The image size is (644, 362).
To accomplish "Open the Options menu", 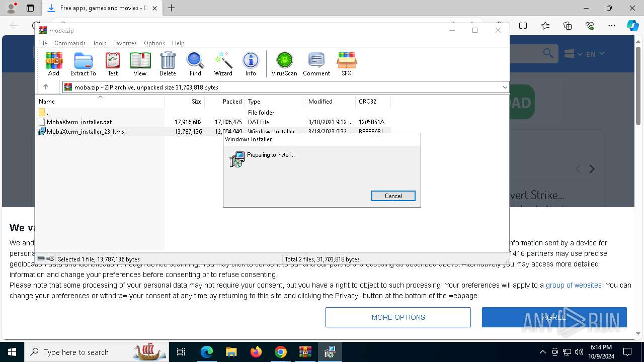I will point(154,43).
